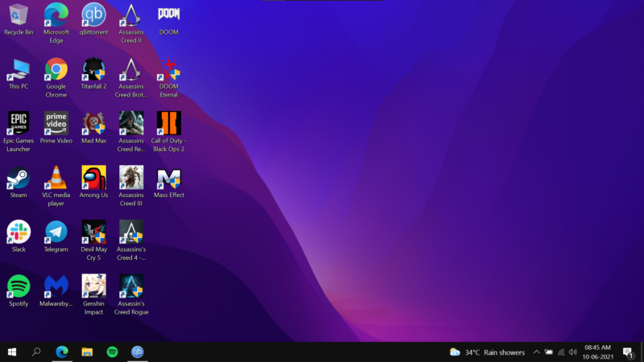
Task: Select the Assassins Creed II shortcut
Action: [131, 23]
